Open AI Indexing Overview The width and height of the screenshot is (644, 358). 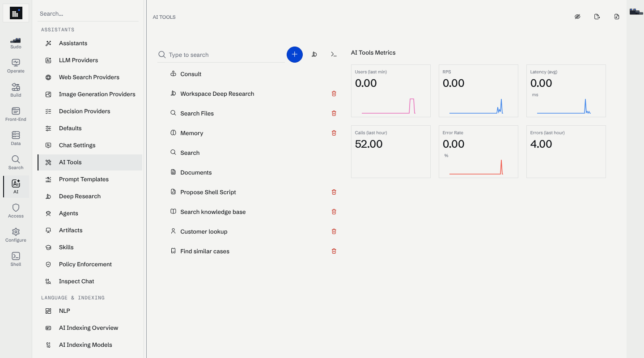(x=90, y=328)
